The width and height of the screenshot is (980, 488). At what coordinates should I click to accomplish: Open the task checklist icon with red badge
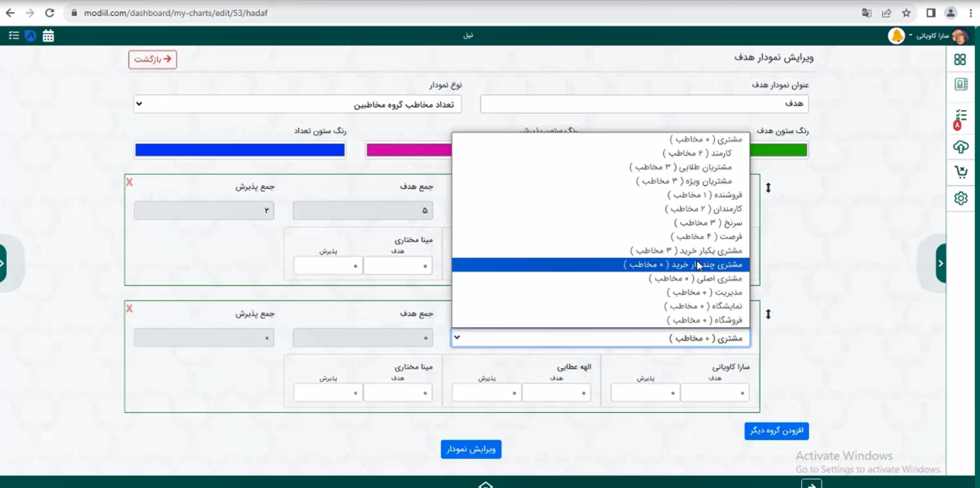(961, 117)
